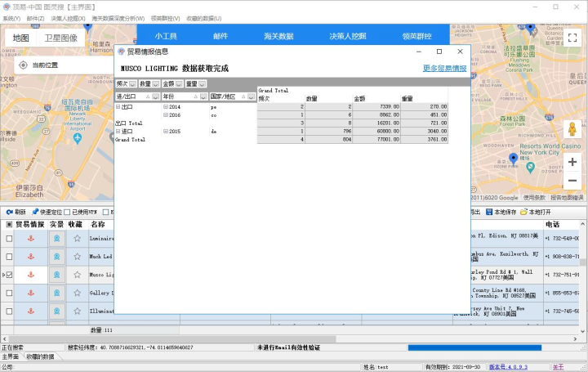Switch map to 卫星图像 satellite view
This screenshot has height=372, width=588.
(60, 38)
